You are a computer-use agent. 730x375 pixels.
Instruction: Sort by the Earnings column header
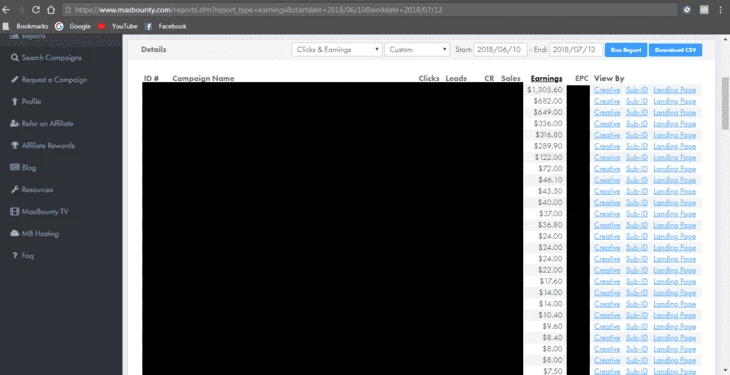coord(546,78)
